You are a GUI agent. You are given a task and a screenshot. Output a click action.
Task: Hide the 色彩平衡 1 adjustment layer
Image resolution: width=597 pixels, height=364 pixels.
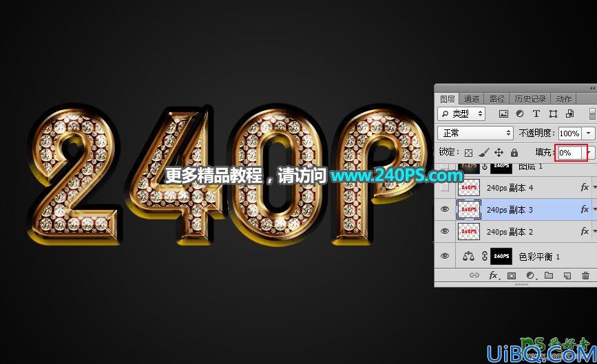[445, 256]
